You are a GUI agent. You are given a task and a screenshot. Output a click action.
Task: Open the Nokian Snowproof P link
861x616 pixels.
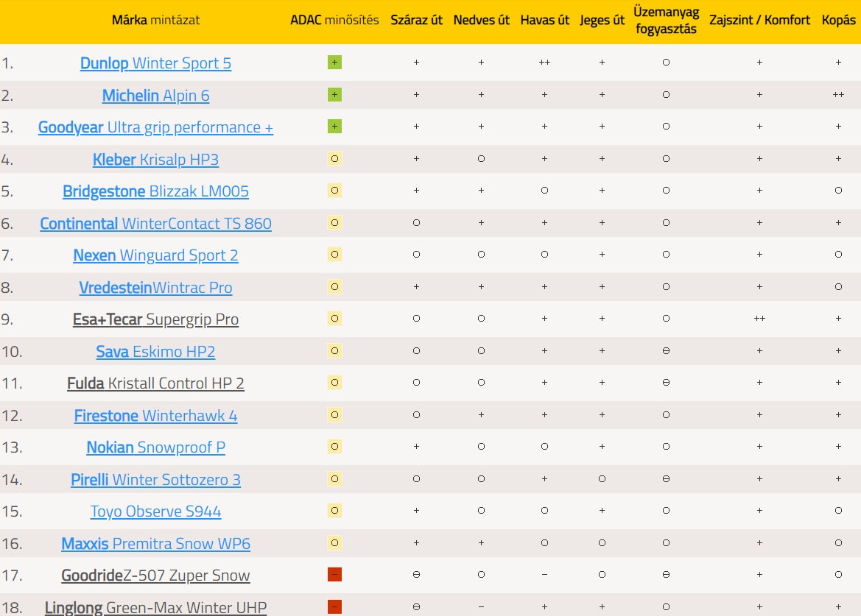[x=155, y=447]
